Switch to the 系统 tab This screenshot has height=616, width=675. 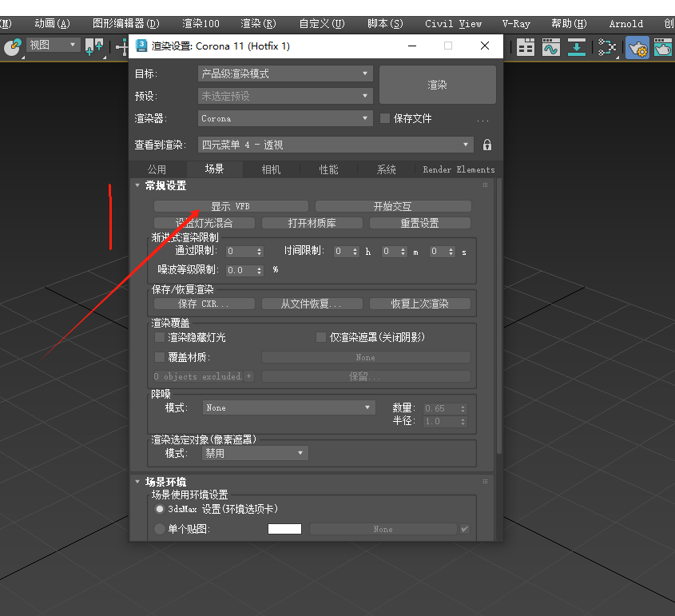[386, 169]
